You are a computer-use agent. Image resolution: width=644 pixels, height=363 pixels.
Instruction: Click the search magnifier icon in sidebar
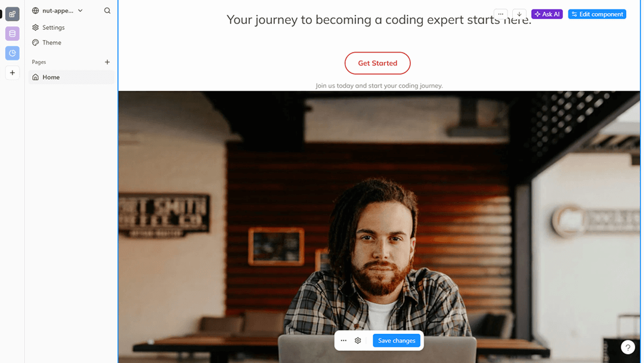coord(107,11)
